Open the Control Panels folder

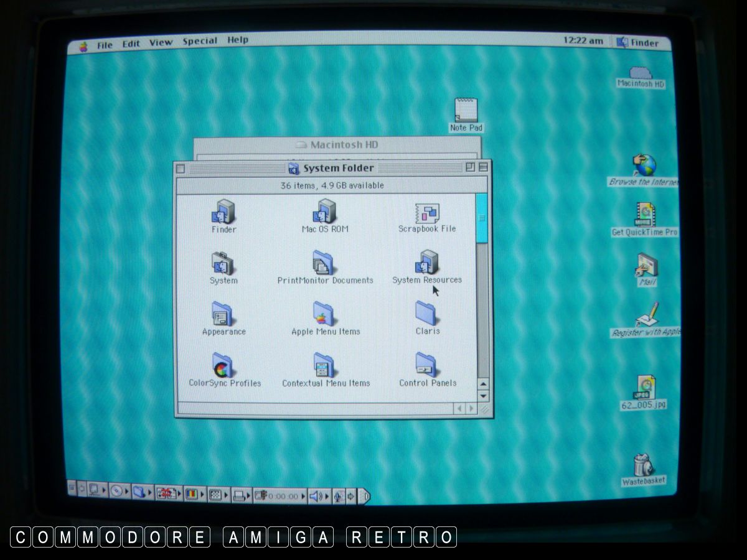(x=426, y=365)
